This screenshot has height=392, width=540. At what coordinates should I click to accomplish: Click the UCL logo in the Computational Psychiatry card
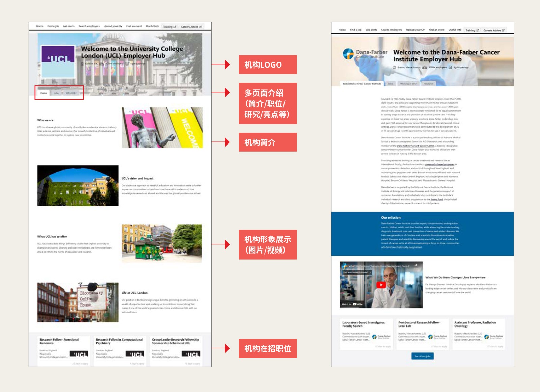click(135, 354)
